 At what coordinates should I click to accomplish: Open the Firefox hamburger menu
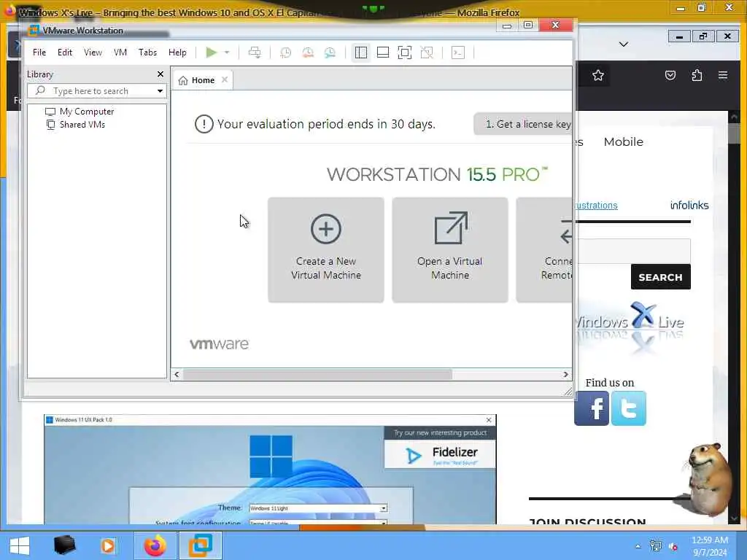[x=723, y=75]
